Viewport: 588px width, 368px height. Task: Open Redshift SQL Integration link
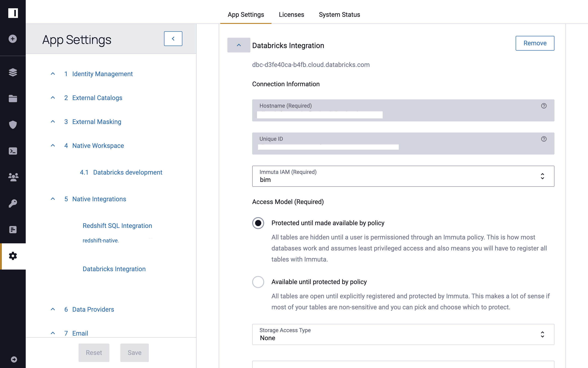pos(117,226)
